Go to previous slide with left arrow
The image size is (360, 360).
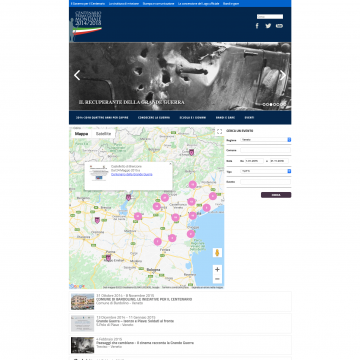pos(77,75)
